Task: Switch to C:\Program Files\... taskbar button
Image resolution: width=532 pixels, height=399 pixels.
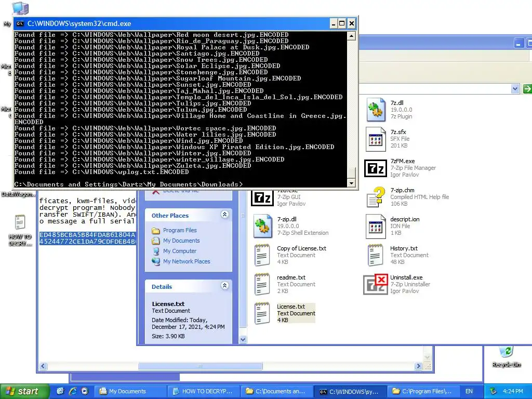Action: coord(423,391)
